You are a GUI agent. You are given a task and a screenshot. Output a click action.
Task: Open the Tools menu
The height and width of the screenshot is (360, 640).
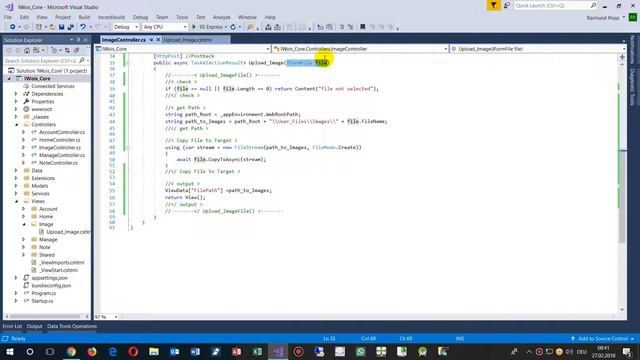[182, 17]
